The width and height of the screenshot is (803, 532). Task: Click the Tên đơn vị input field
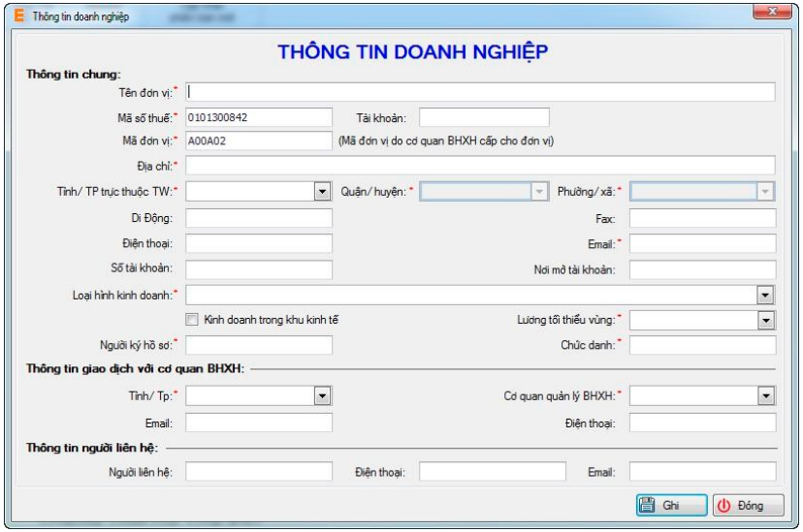[480, 92]
